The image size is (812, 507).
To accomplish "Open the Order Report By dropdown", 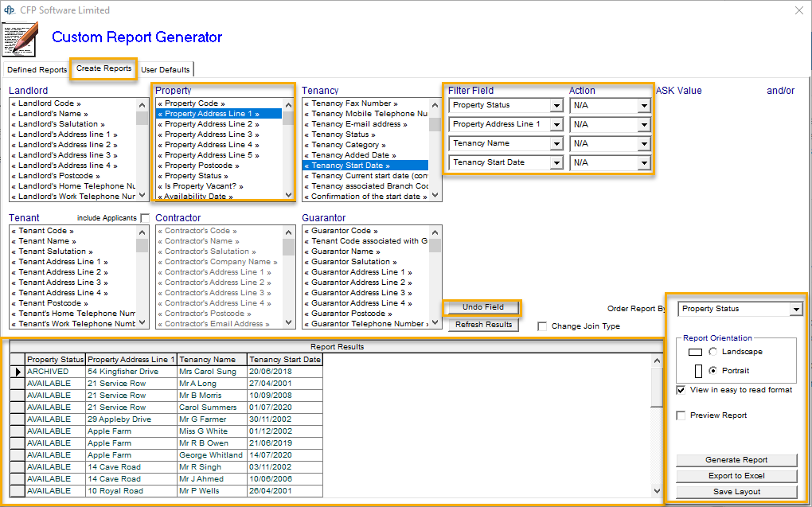I will [x=795, y=309].
